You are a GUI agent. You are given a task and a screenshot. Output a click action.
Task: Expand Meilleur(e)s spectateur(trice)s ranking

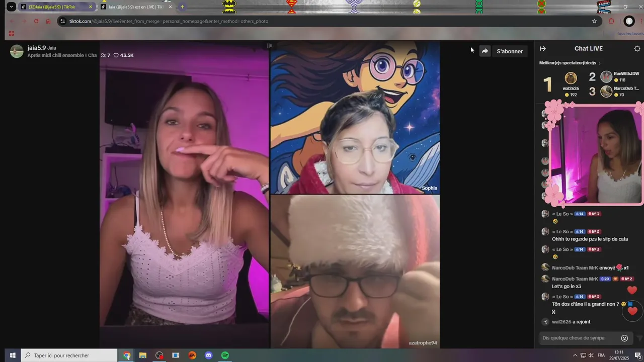(570, 63)
